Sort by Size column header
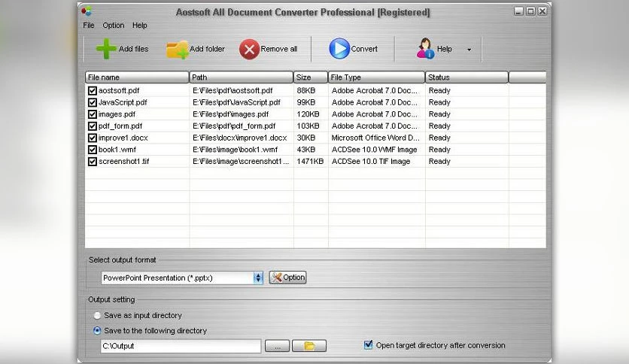This screenshot has width=629, height=364. click(311, 77)
